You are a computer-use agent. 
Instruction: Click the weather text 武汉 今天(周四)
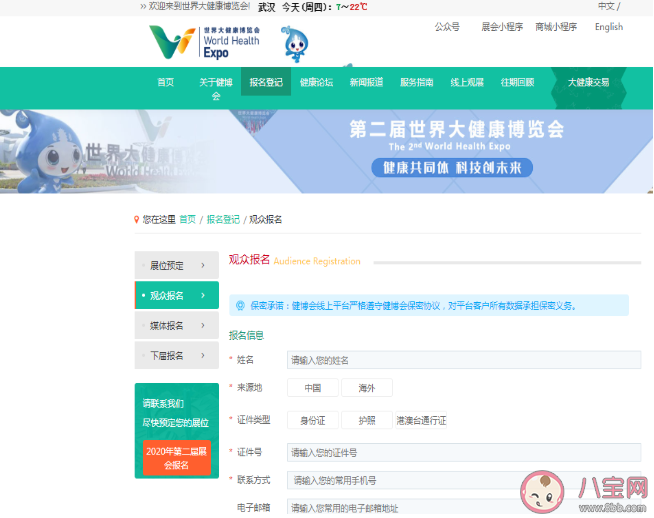pyautogui.click(x=313, y=7)
